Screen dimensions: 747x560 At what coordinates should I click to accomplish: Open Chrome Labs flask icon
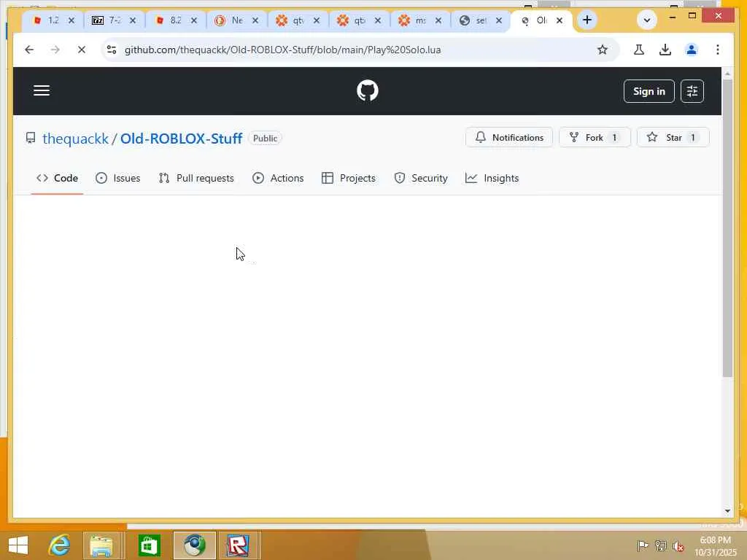[639, 50]
